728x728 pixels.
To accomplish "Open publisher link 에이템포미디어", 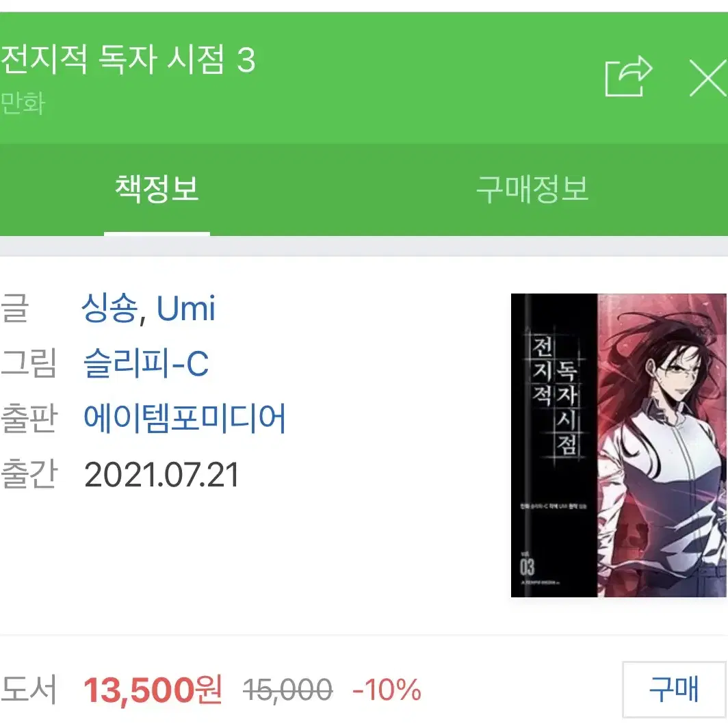I will [184, 418].
